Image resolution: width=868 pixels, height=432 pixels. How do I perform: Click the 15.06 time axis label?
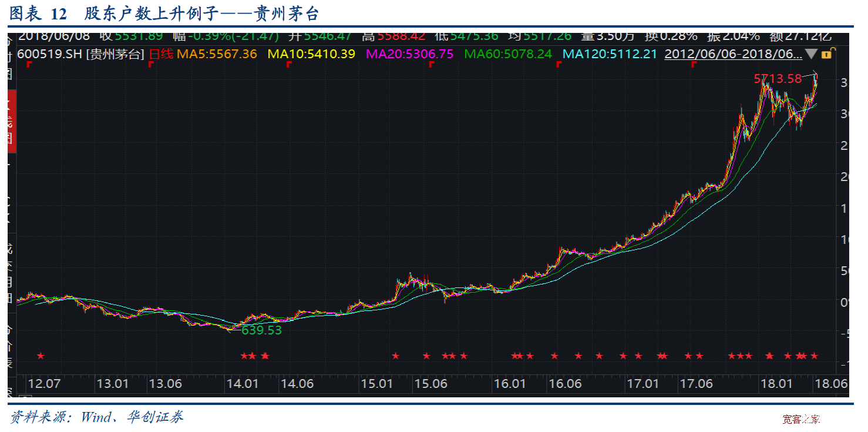430,384
